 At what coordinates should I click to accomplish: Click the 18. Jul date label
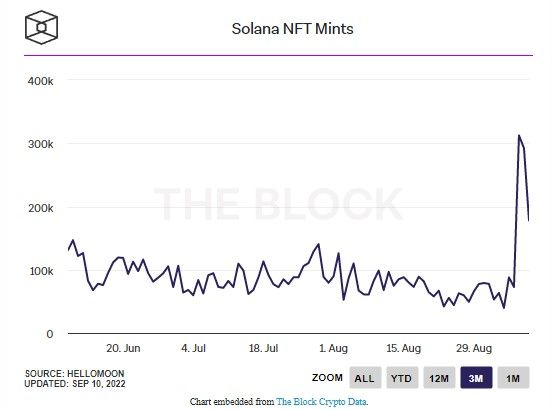point(263,348)
